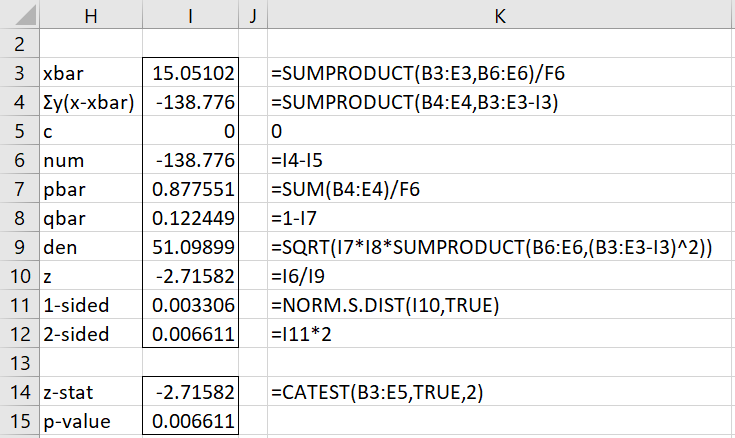Select column I header

tap(191, 14)
